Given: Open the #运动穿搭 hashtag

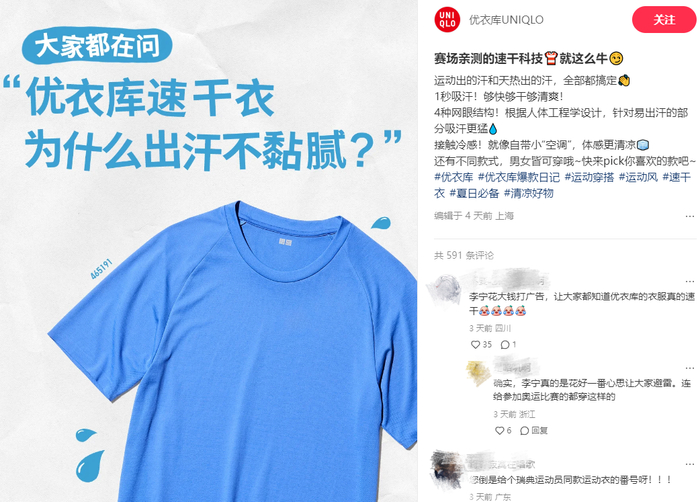Looking at the screenshot, I should (x=589, y=177).
